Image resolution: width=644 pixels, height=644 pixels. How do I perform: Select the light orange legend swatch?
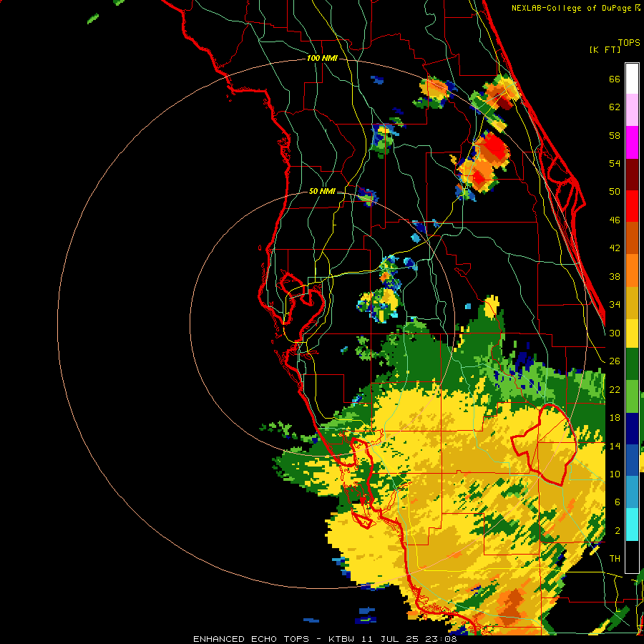[632, 270]
